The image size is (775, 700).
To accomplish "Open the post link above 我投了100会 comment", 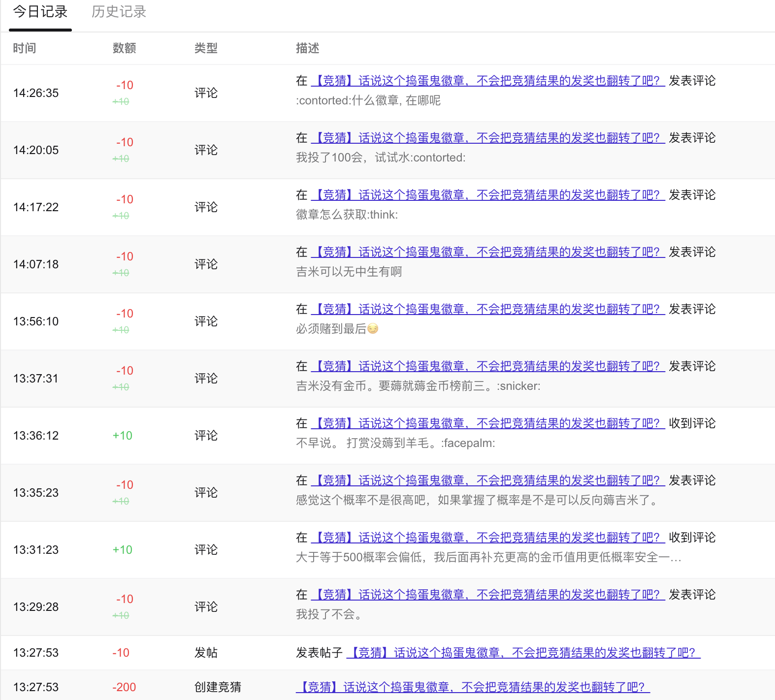I will coord(487,138).
